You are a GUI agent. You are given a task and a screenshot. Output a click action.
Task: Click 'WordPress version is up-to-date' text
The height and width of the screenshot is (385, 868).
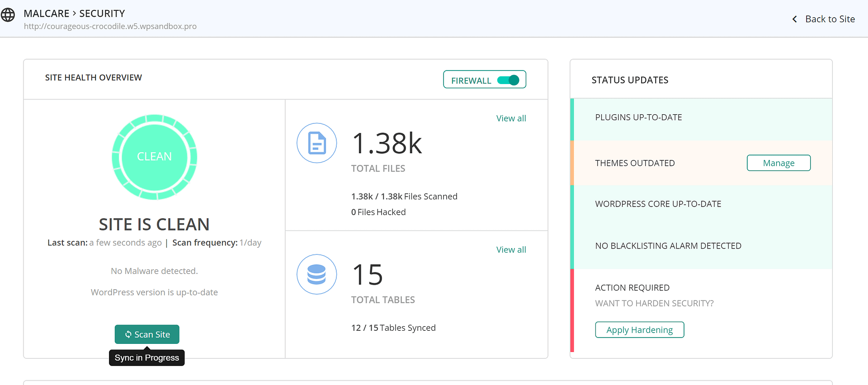[154, 292]
